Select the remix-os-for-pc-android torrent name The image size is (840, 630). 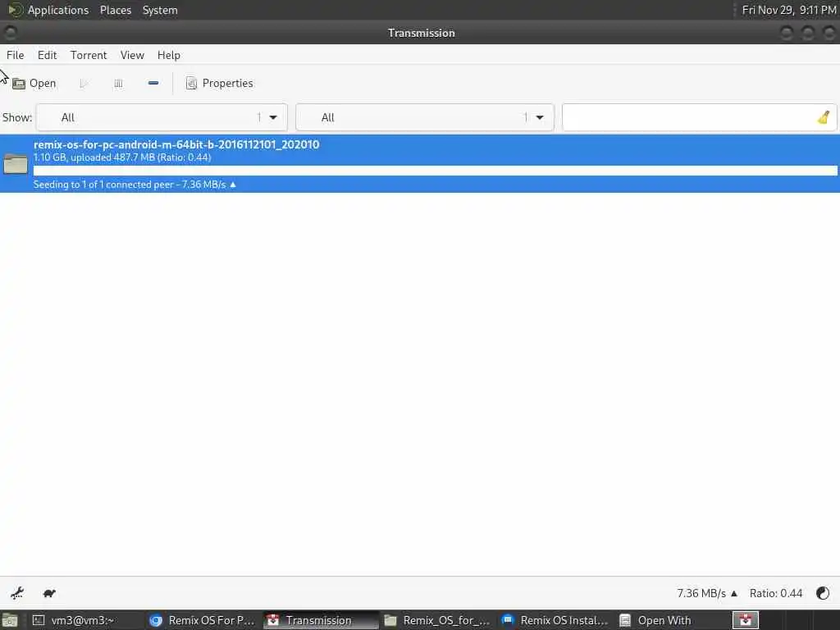(x=176, y=144)
